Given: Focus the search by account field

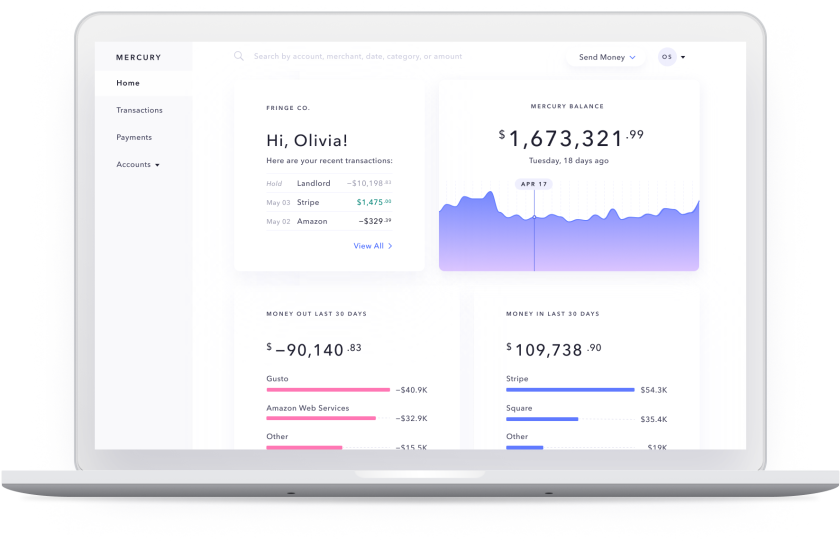Looking at the screenshot, I should point(358,56).
